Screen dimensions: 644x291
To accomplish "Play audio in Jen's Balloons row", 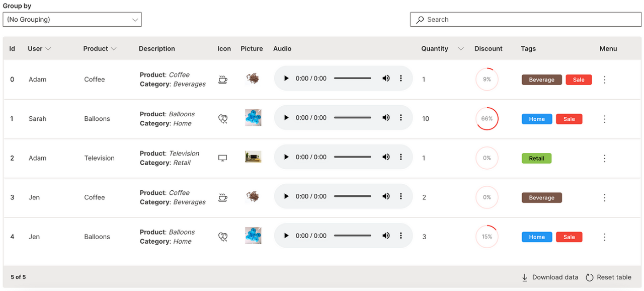I will click(286, 236).
